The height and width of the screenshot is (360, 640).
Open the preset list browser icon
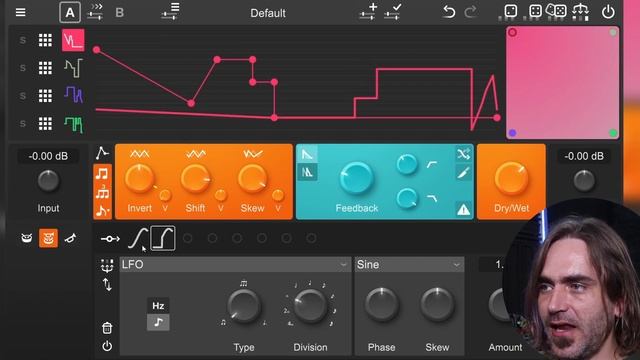point(170,11)
